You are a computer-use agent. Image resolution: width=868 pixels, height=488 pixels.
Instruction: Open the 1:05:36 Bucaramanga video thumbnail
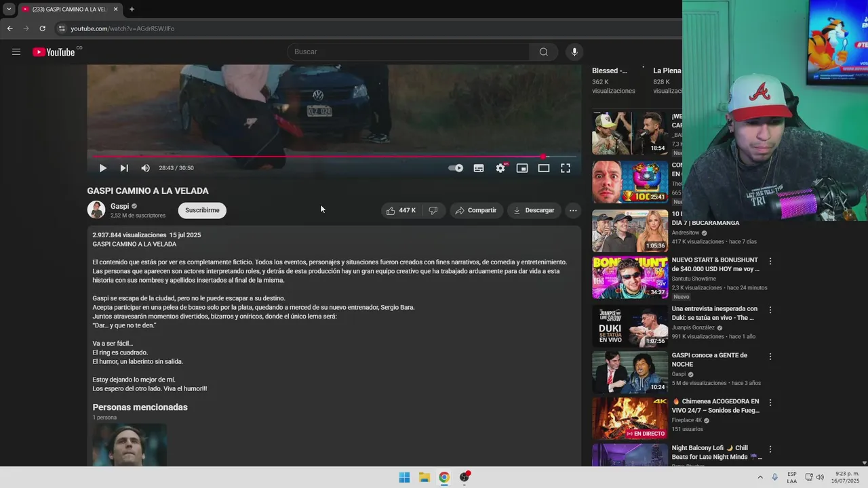(630, 230)
